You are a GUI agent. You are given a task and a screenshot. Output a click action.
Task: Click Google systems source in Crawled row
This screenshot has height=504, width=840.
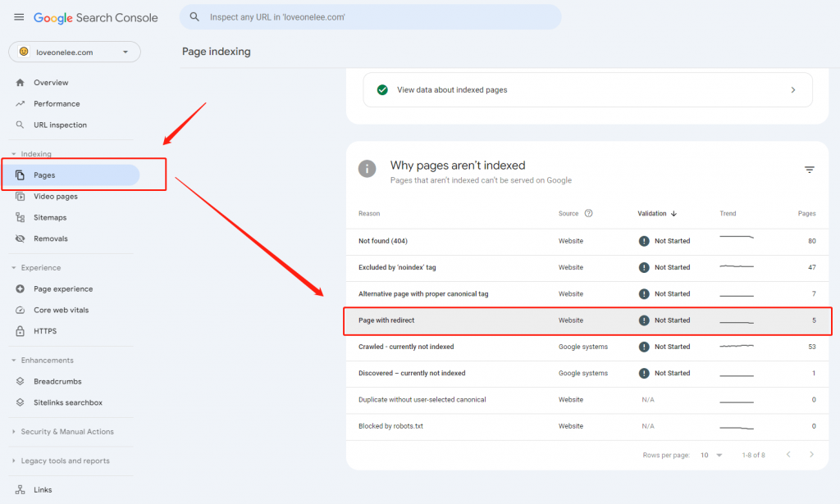tap(583, 347)
